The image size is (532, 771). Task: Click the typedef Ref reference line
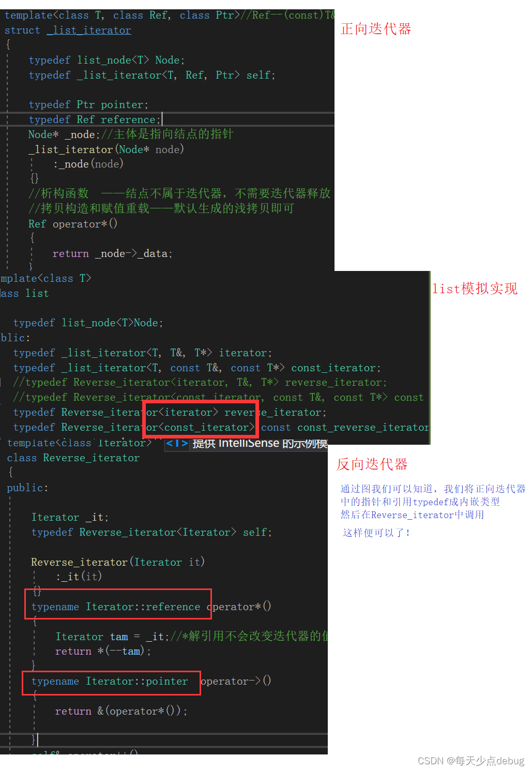coord(95,119)
